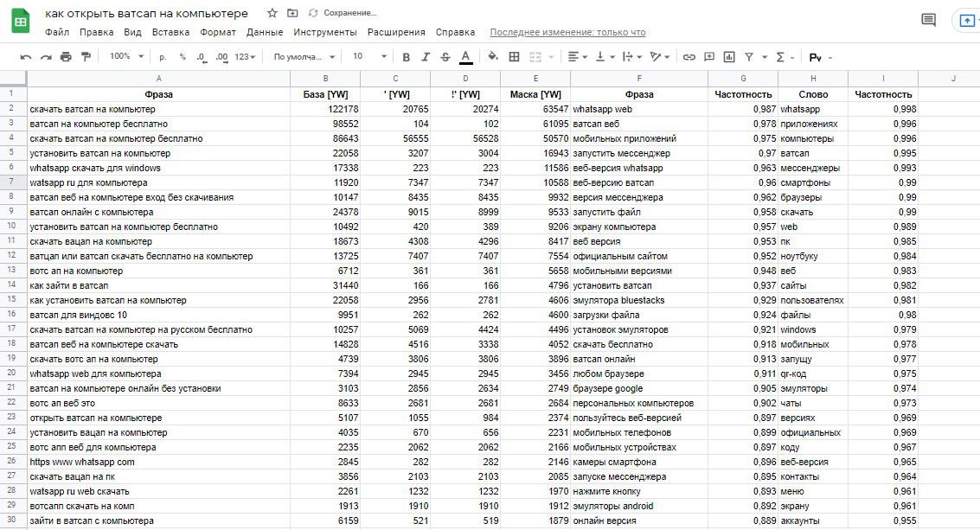Open the font size 10 dropdown
The width and height of the screenshot is (980, 530).
point(368,56)
